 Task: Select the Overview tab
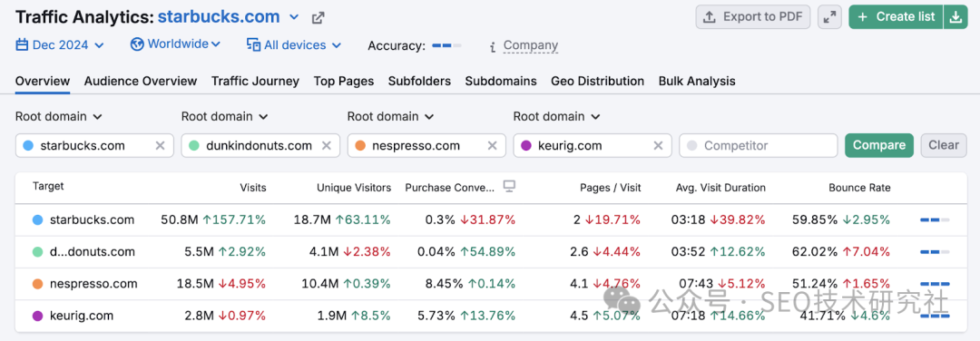click(x=43, y=81)
